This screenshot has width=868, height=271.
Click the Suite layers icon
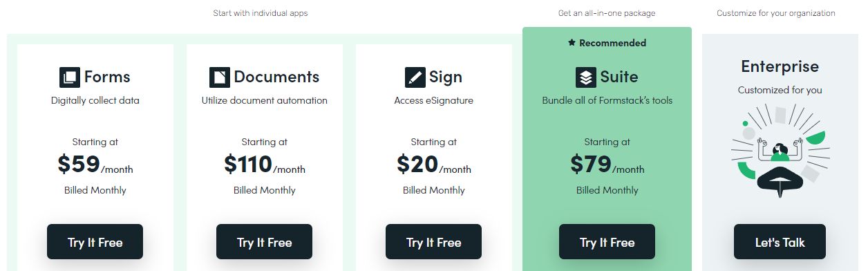586,77
